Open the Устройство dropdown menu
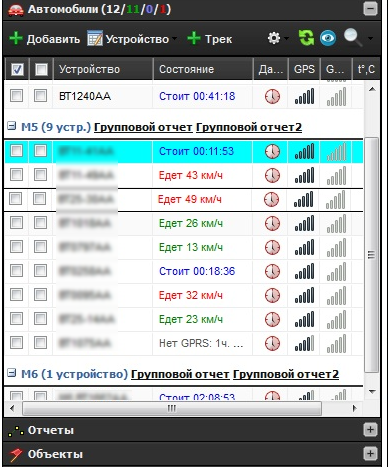The width and height of the screenshot is (388, 467). pyautogui.click(x=132, y=39)
